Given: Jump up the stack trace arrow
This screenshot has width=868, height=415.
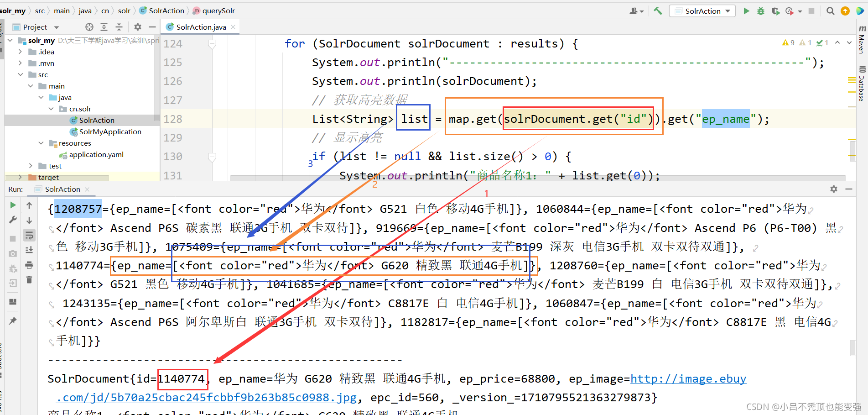Looking at the screenshot, I should coord(29,205).
